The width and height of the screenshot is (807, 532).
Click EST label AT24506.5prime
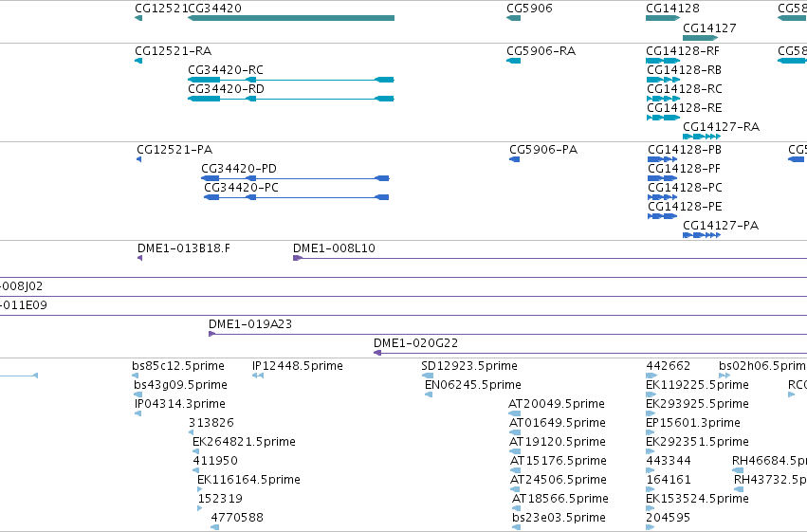pos(559,480)
